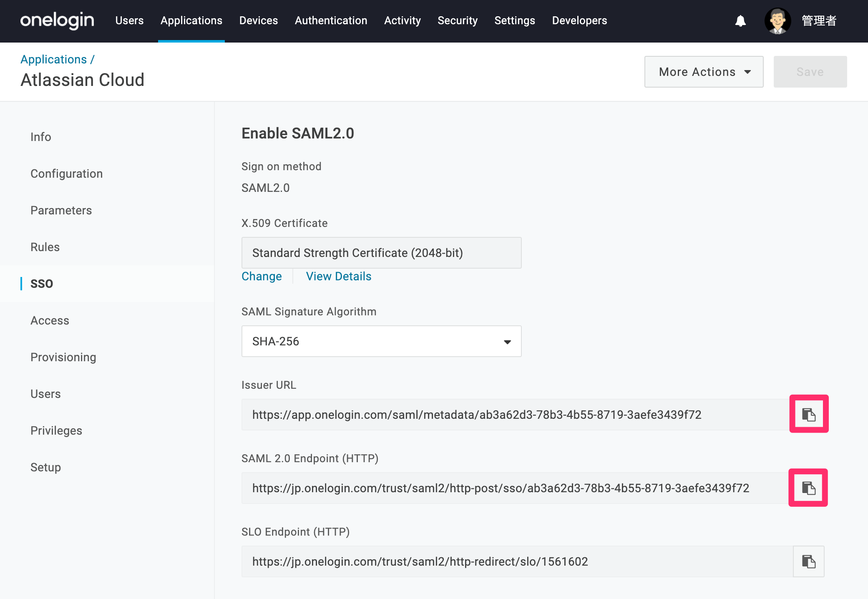Copy the Issuer URL to clipboard
The height and width of the screenshot is (599, 868).
(809, 414)
